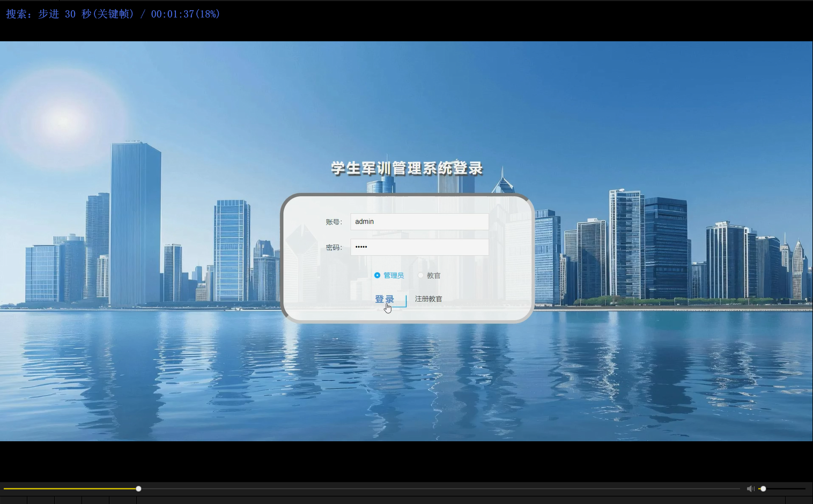
Task: Click the 登录 login button
Action: [x=385, y=299]
